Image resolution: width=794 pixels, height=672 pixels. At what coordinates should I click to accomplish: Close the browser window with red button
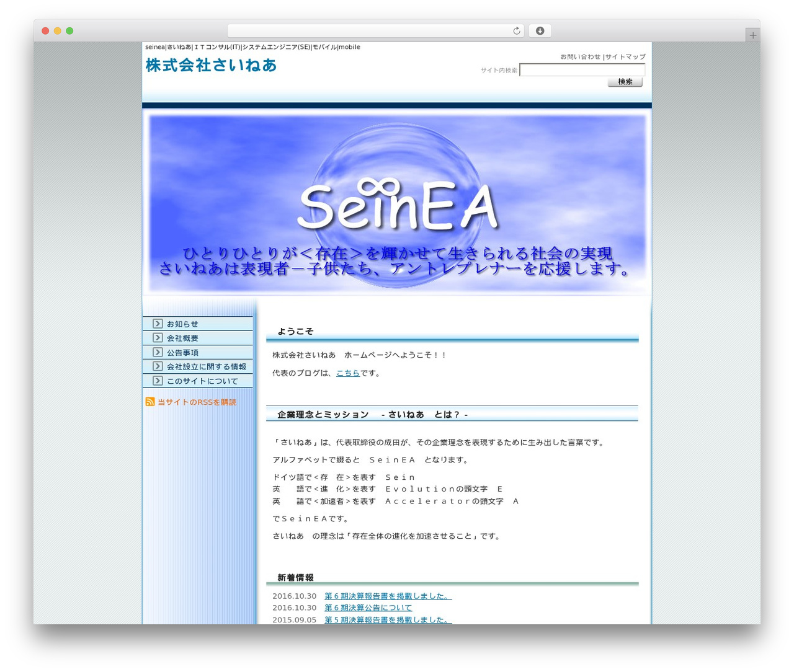(45, 31)
